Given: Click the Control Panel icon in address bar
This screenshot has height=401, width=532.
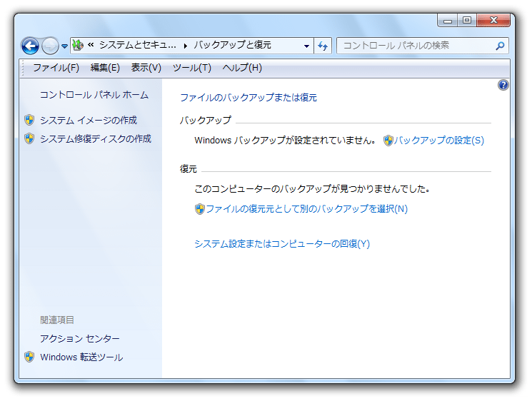Looking at the screenshot, I should coord(78,46).
